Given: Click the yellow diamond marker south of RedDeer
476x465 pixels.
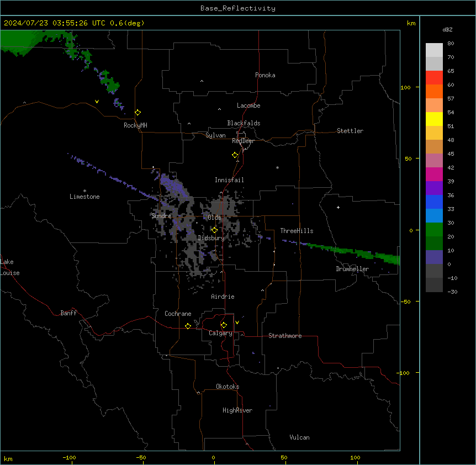Looking at the screenshot, I should coord(235,155).
